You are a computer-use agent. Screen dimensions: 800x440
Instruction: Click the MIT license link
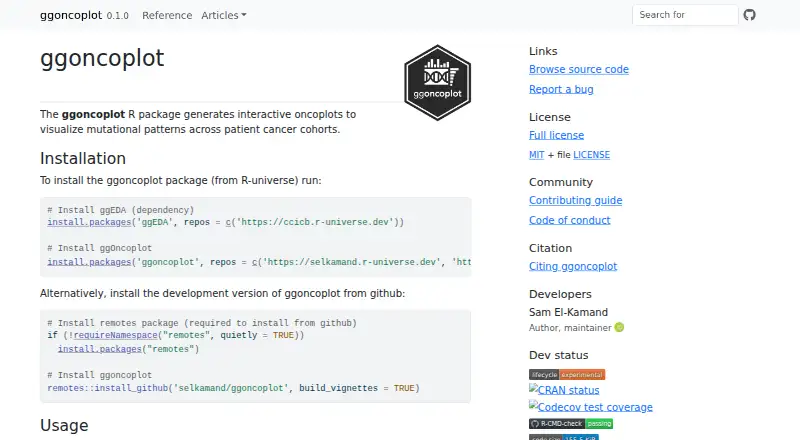[x=536, y=155]
